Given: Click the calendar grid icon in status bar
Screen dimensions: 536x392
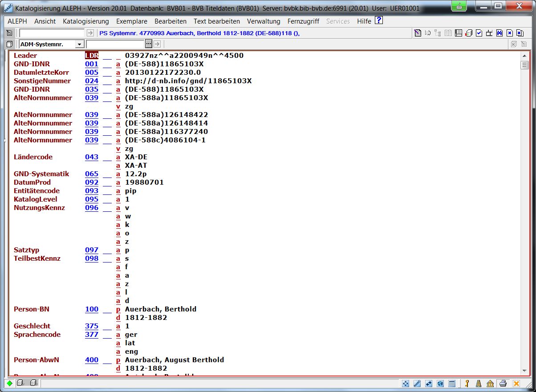Looking at the screenshot, I should coord(451,384).
